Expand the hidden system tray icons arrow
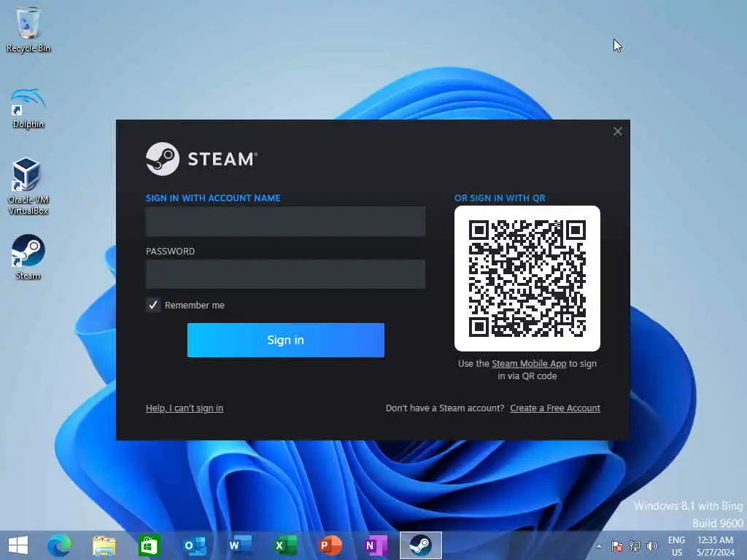 (x=599, y=546)
